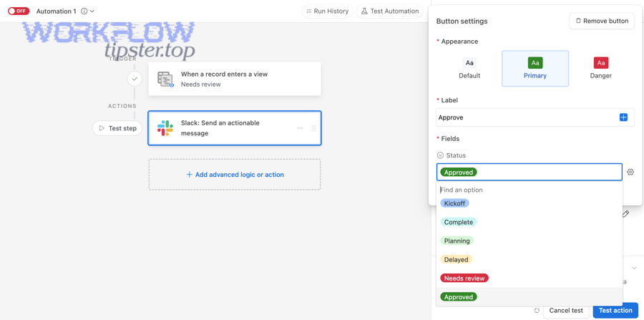
Task: Click the Test Automation button
Action: (x=390, y=11)
